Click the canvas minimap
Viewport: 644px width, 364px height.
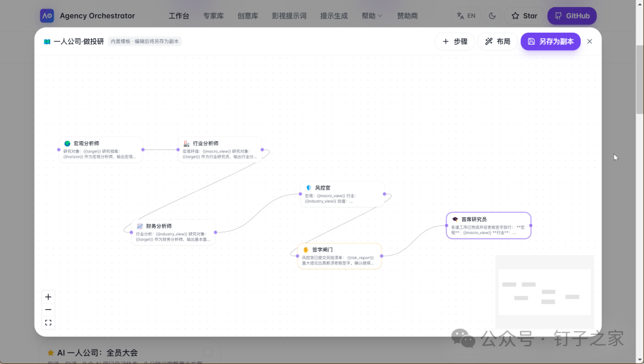pyautogui.click(x=544, y=292)
